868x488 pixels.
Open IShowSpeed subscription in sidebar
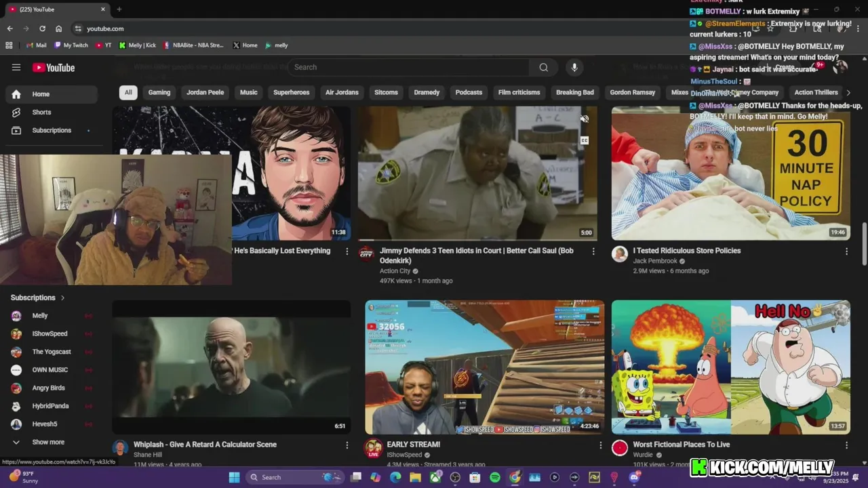click(x=51, y=333)
